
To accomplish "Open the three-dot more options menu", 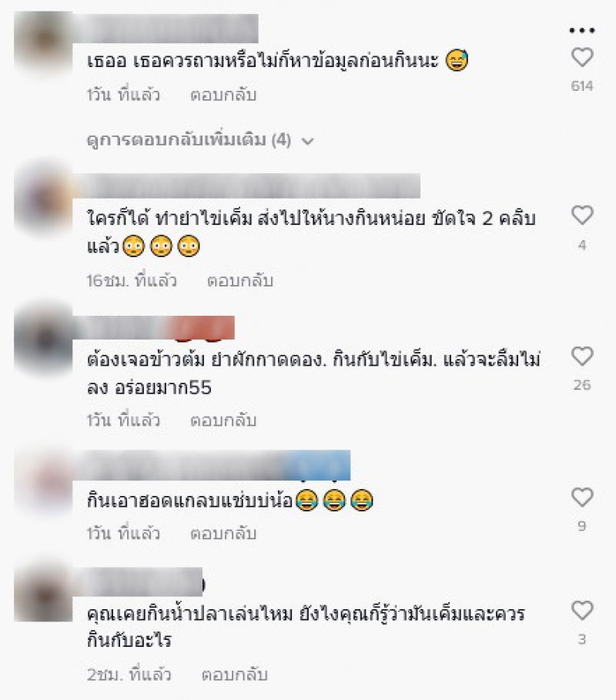I will pyautogui.click(x=582, y=30).
